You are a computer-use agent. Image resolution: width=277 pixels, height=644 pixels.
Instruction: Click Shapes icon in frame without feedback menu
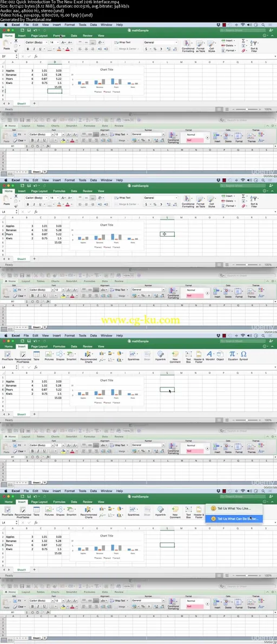(60, 355)
